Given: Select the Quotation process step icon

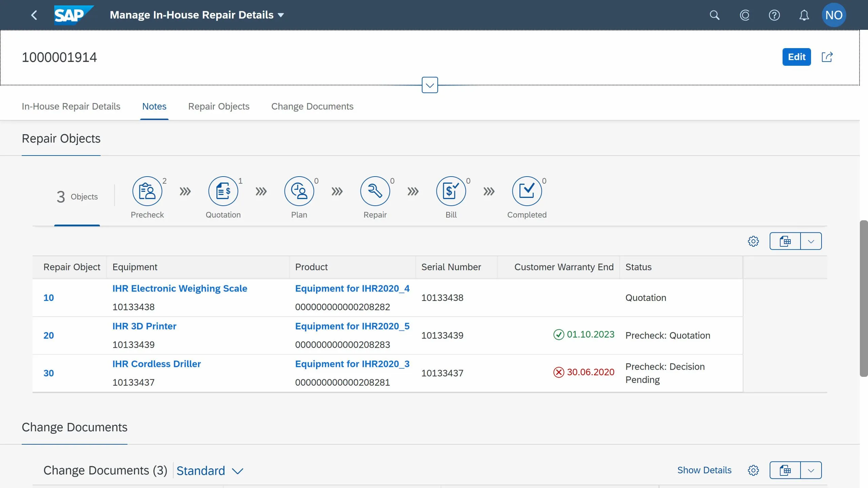Looking at the screenshot, I should pos(223,191).
